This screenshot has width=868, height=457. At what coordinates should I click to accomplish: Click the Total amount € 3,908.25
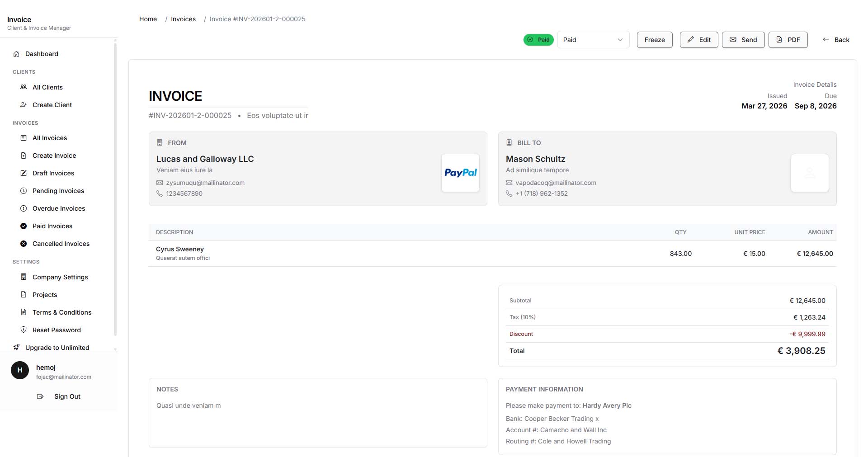(x=801, y=351)
